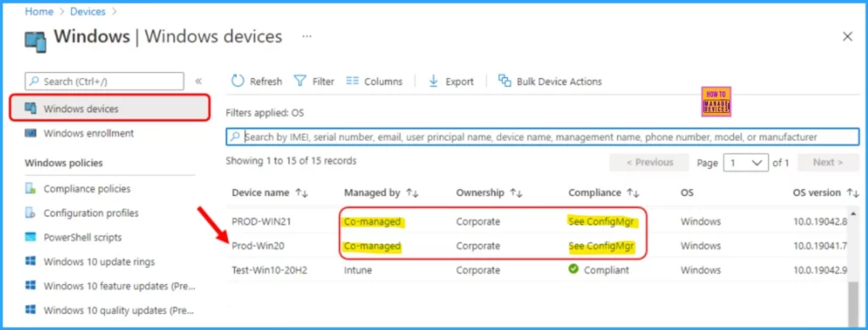Viewport: 868px width, 330px height.
Task: Close the Windows devices blade
Action: pyautogui.click(x=847, y=36)
